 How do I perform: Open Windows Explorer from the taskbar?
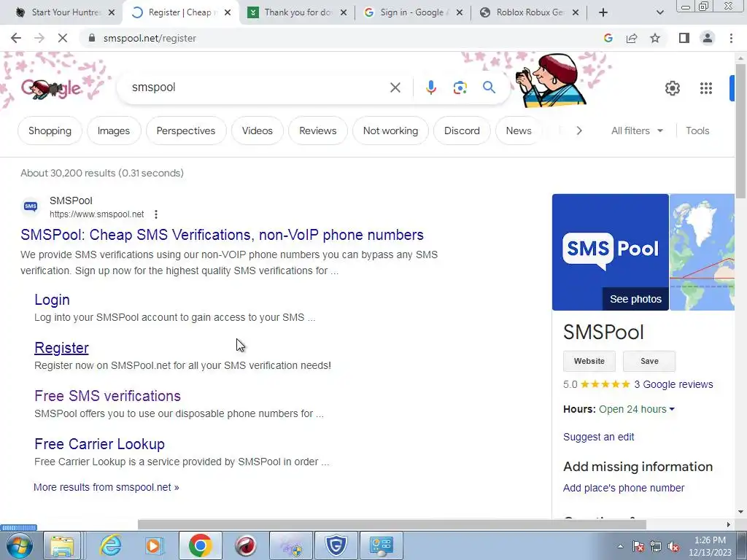coord(63,545)
